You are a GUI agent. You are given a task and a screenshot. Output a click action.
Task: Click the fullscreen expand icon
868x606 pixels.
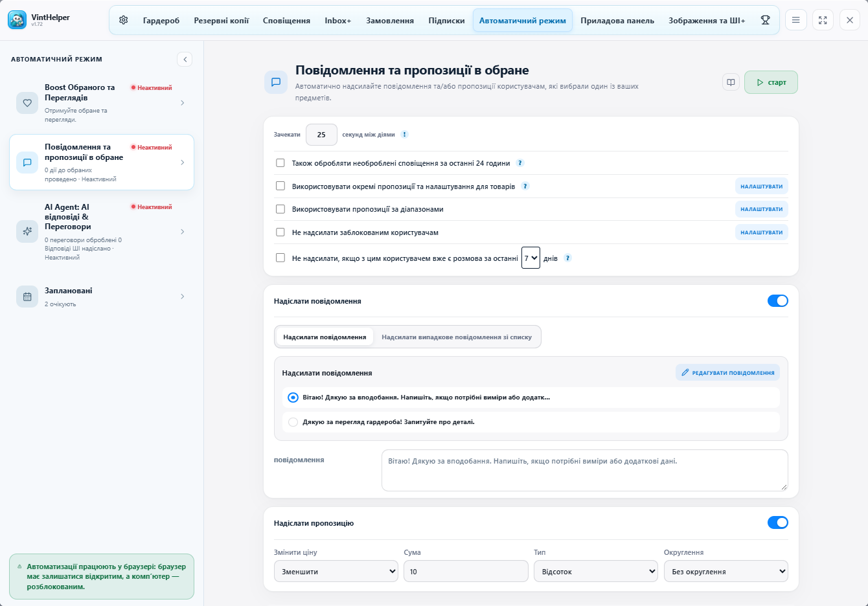823,20
